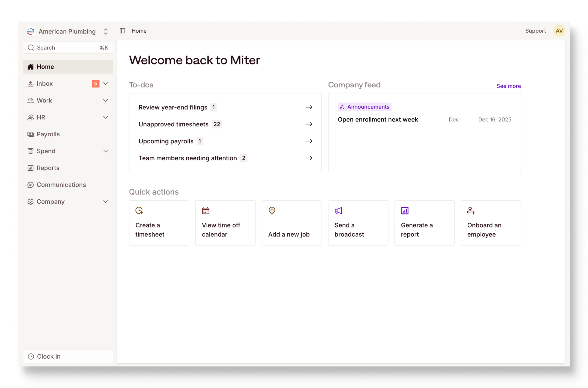This screenshot has height=388, width=588.
Task: Click the Company gear icon
Action: 30,202
